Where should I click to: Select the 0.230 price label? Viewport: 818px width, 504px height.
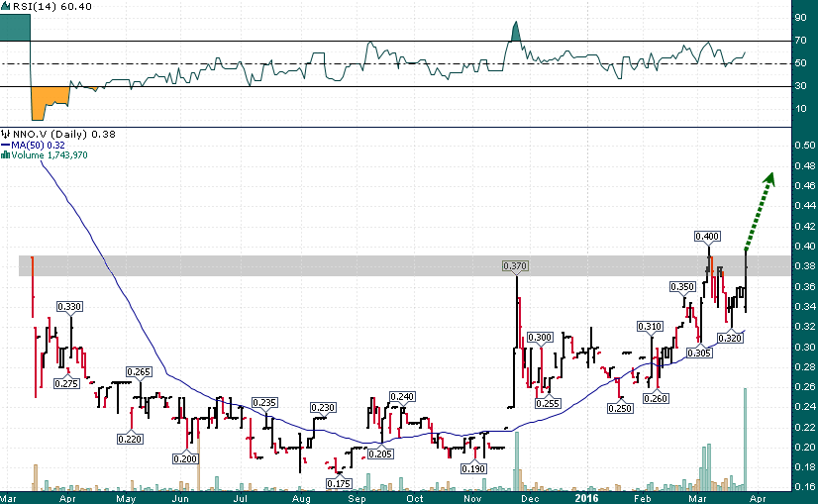(x=323, y=408)
